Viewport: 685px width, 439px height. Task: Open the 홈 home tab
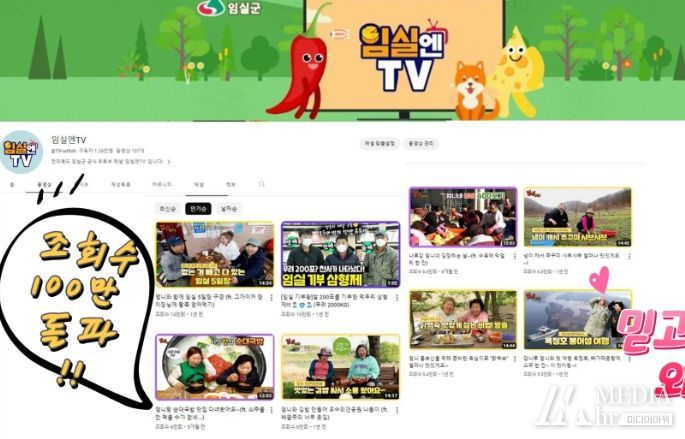12,185
